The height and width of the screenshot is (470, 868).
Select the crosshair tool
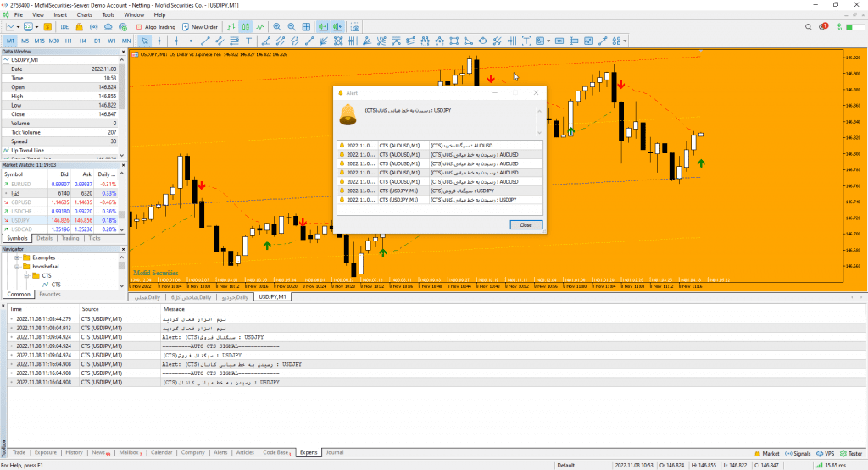pos(159,41)
